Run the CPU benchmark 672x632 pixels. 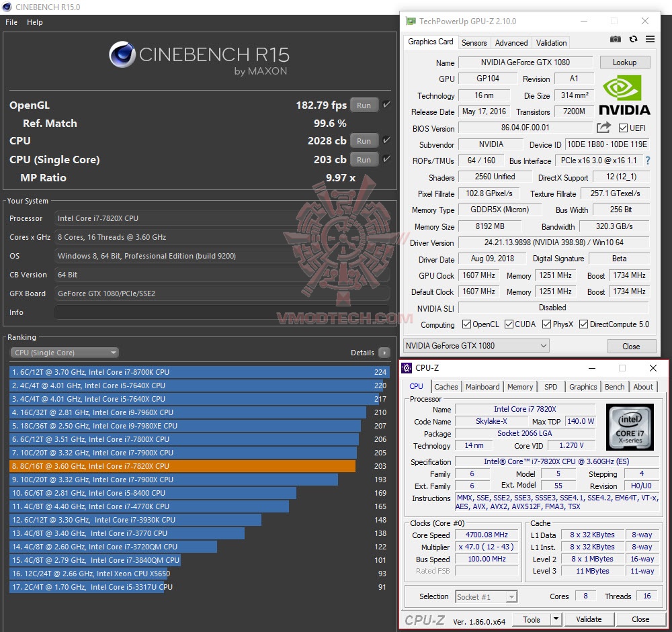pos(364,140)
